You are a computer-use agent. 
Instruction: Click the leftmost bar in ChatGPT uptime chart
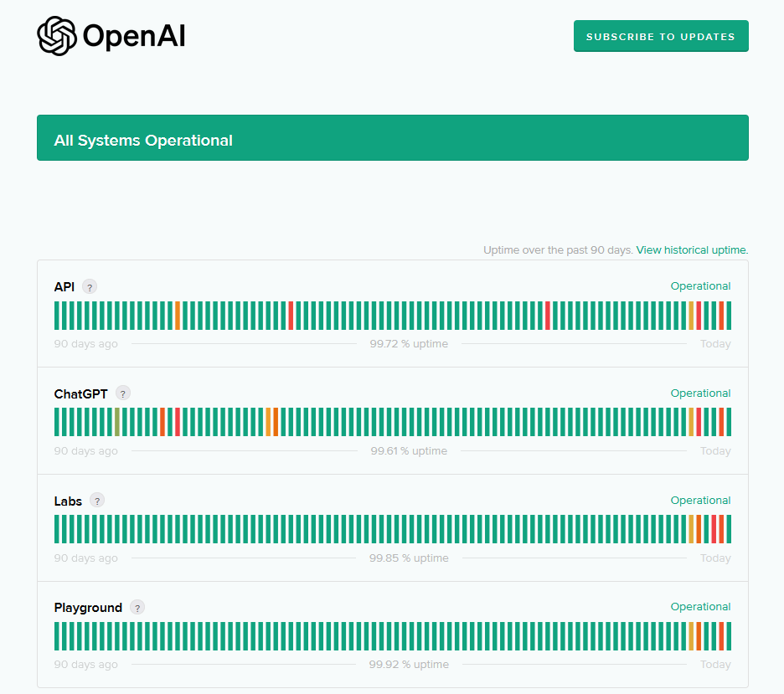(x=57, y=422)
